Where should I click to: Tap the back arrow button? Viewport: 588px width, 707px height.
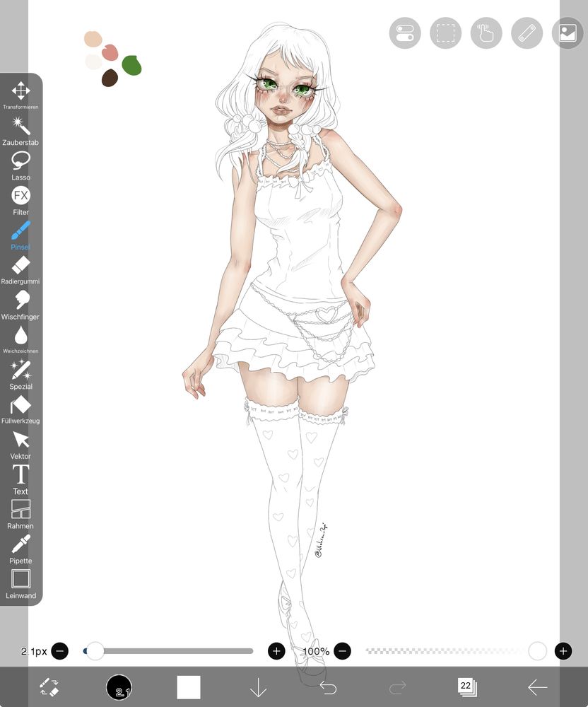(x=537, y=688)
